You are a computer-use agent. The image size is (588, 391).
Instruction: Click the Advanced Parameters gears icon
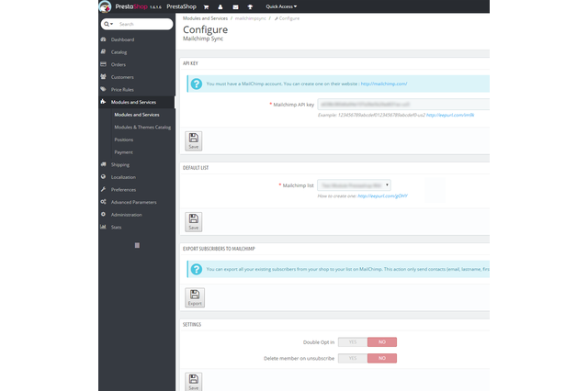click(x=103, y=202)
